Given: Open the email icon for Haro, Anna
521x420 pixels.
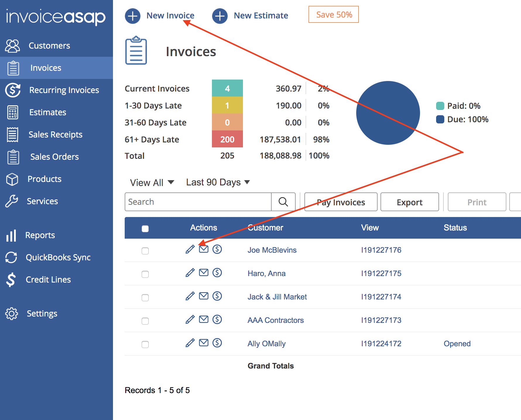Looking at the screenshot, I should coord(204,273).
